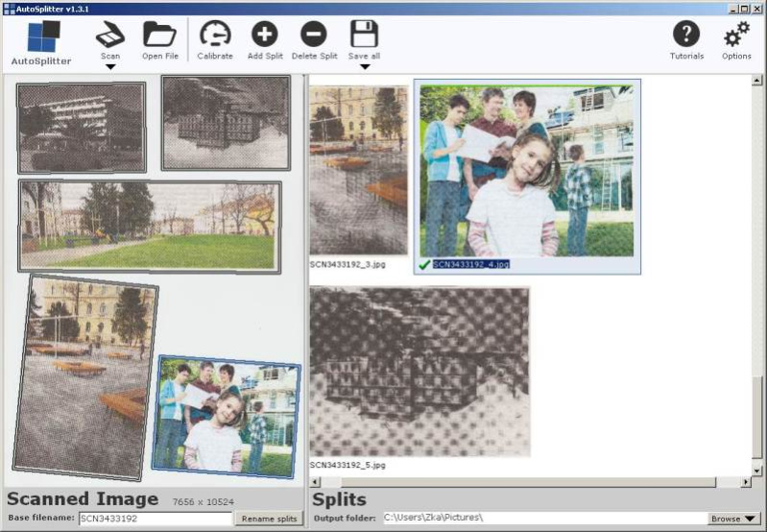
Task: Add a new split with plus icon
Action: pos(264,35)
